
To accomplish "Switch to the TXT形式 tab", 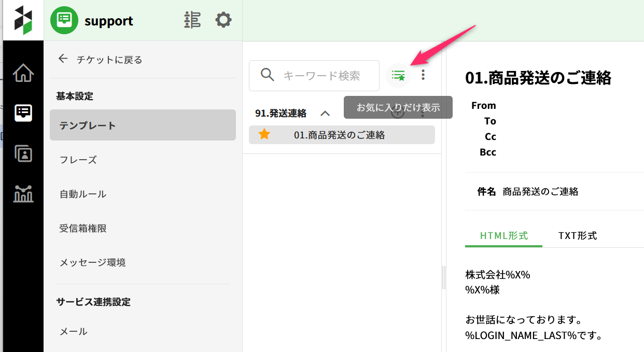I will click(x=577, y=236).
